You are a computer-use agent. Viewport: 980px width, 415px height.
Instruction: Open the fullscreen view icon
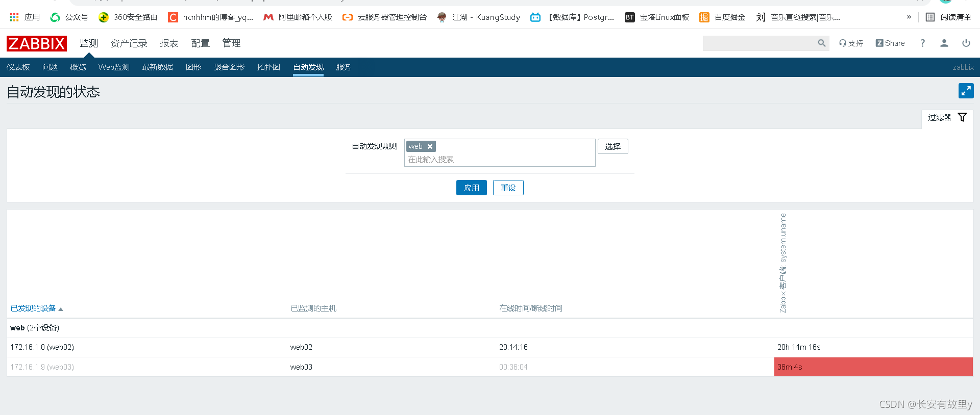(x=966, y=91)
